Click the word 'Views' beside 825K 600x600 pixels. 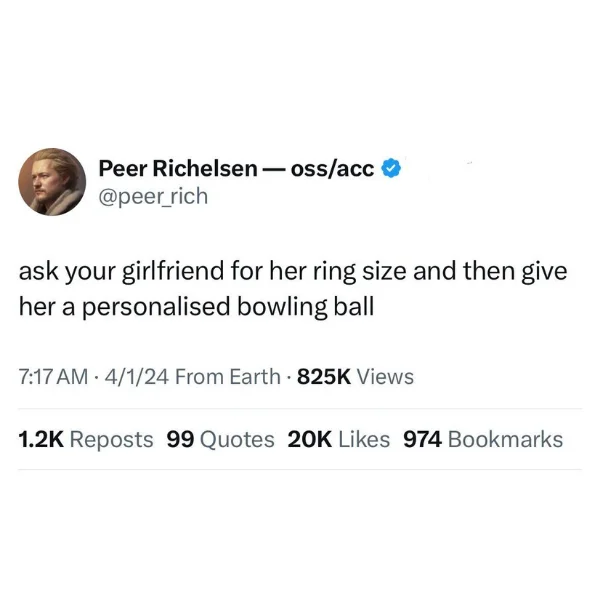tap(385, 377)
